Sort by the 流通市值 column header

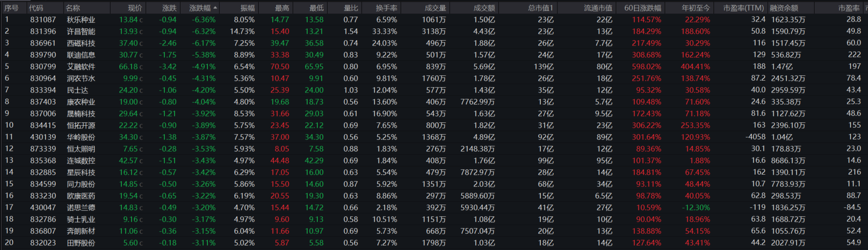click(598, 8)
